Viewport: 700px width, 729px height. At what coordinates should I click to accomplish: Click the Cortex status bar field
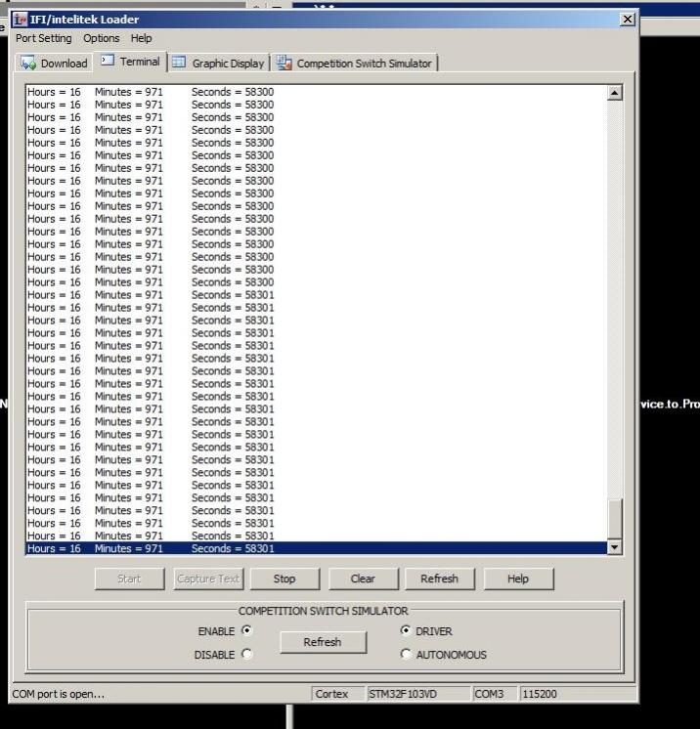[x=338, y=694]
